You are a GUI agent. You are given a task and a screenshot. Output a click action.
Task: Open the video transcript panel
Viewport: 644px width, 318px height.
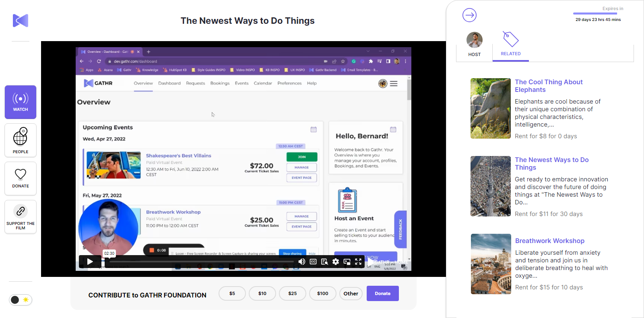point(324,262)
